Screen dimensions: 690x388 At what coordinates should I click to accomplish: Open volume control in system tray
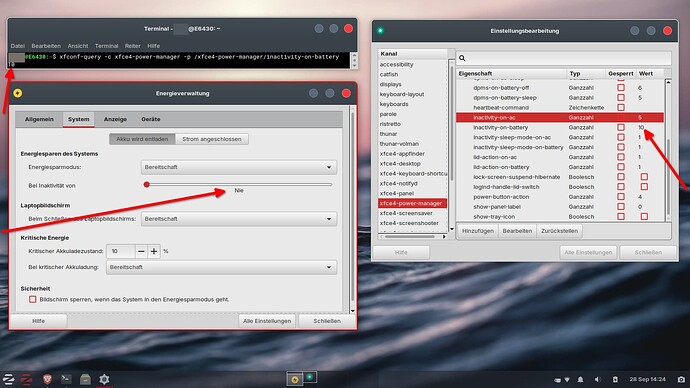(597, 379)
